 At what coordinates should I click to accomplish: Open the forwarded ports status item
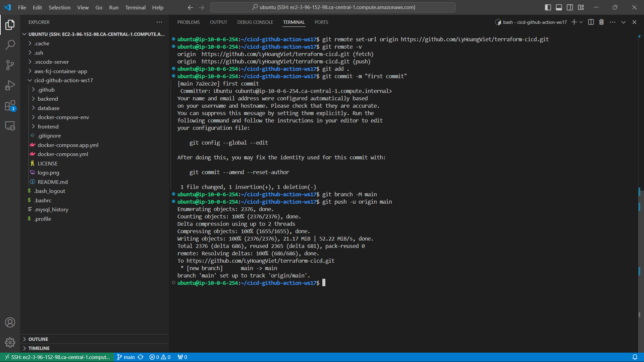click(182, 357)
